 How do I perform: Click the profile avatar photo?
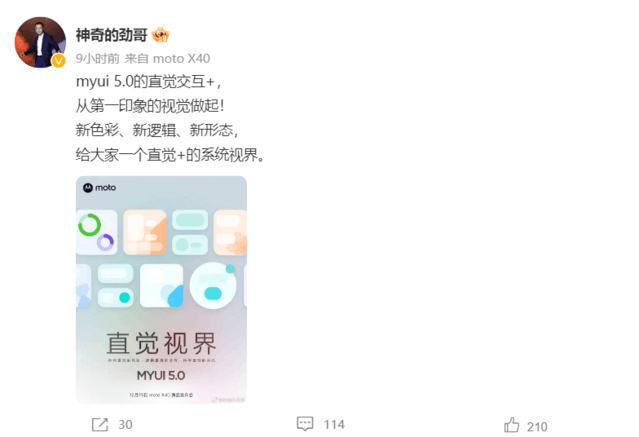[40, 42]
